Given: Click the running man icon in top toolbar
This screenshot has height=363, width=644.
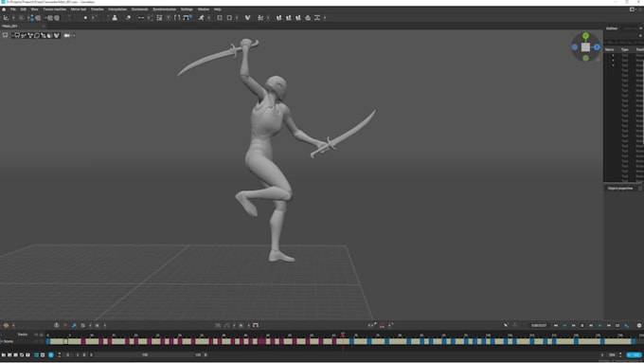Looking at the screenshot, I should pyautogui.click(x=201, y=18).
